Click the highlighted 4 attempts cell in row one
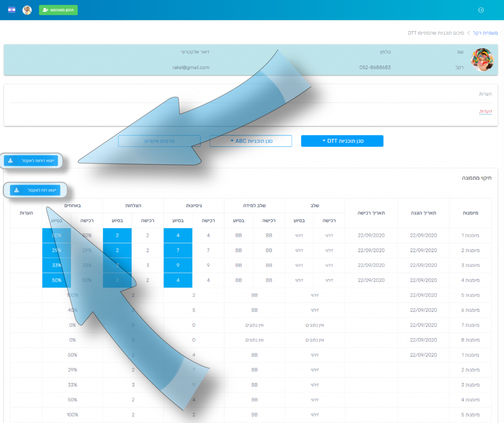 (x=178, y=235)
